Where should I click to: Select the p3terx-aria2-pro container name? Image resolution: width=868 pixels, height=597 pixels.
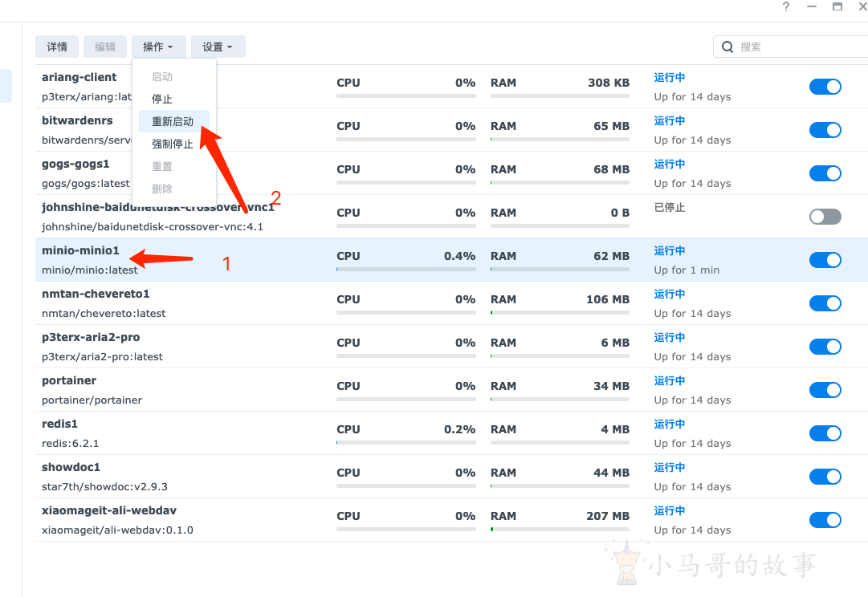tap(91, 338)
